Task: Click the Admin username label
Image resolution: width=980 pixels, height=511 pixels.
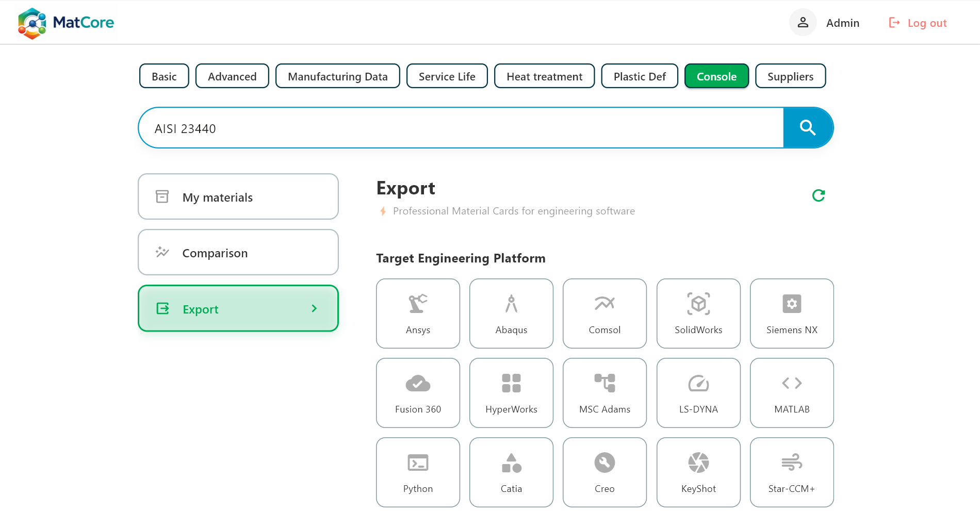Action: tap(843, 23)
